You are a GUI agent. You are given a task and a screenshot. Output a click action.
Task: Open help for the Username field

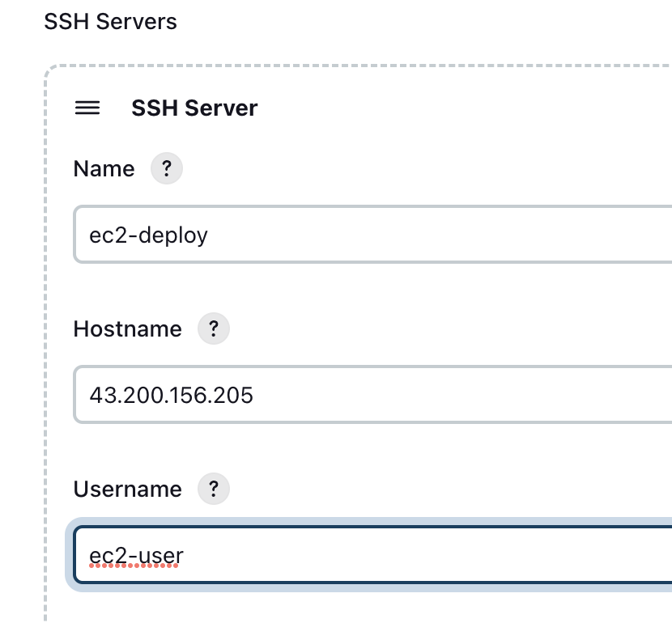tap(214, 489)
